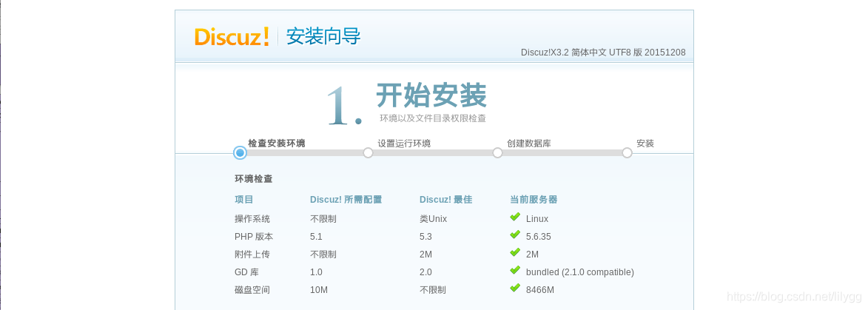868x310 pixels.
Task: Click the 设置运行环境 step label
Action: (x=404, y=144)
